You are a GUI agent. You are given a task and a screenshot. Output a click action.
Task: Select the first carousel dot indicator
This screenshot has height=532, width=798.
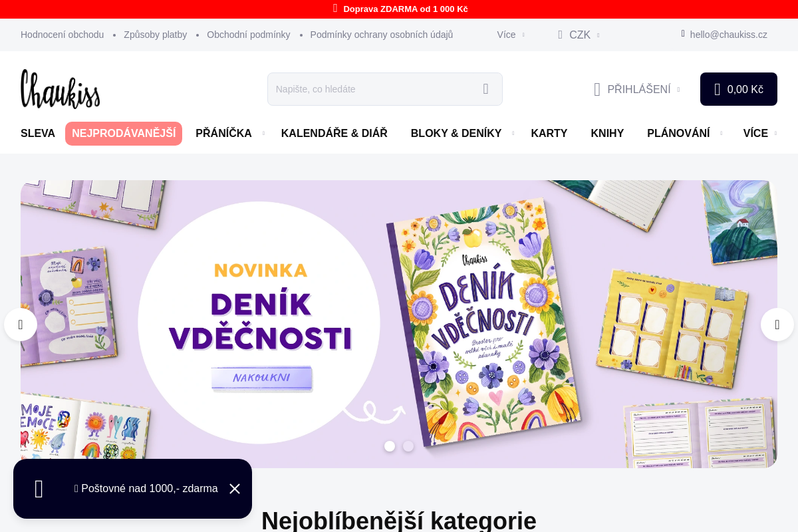(390, 446)
